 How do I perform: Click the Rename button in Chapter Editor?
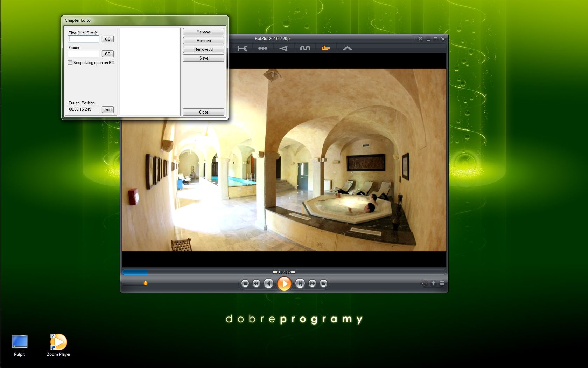pyautogui.click(x=204, y=32)
